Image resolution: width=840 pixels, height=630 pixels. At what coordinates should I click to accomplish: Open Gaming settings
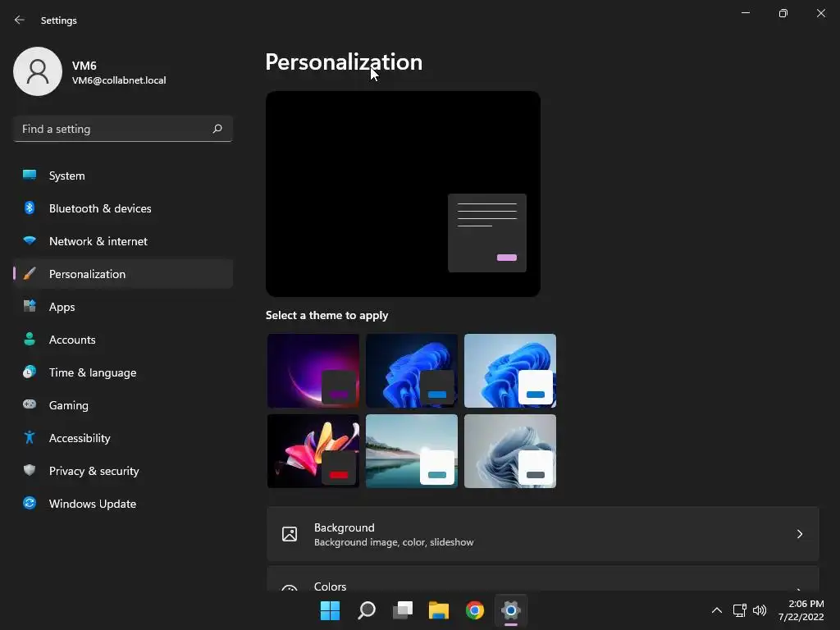[123, 405]
